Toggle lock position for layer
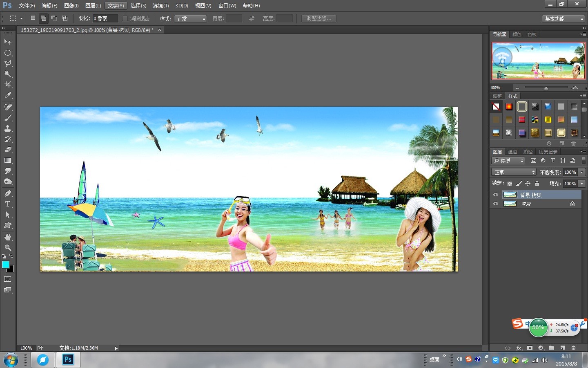The height and width of the screenshot is (368, 588). pyautogui.click(x=528, y=184)
